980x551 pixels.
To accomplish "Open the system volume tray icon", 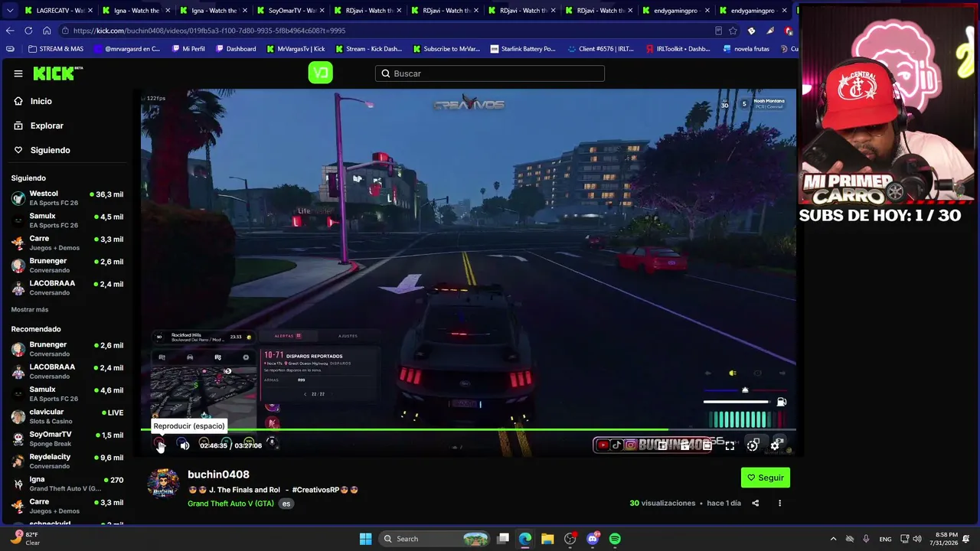I will coord(917,539).
